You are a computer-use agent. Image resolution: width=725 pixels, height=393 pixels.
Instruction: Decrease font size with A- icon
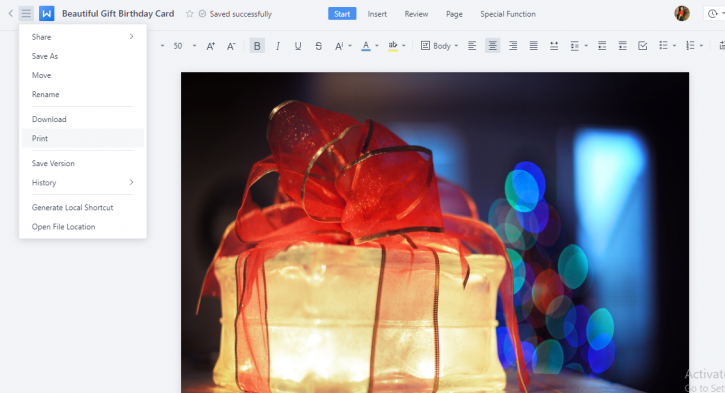[x=231, y=46]
